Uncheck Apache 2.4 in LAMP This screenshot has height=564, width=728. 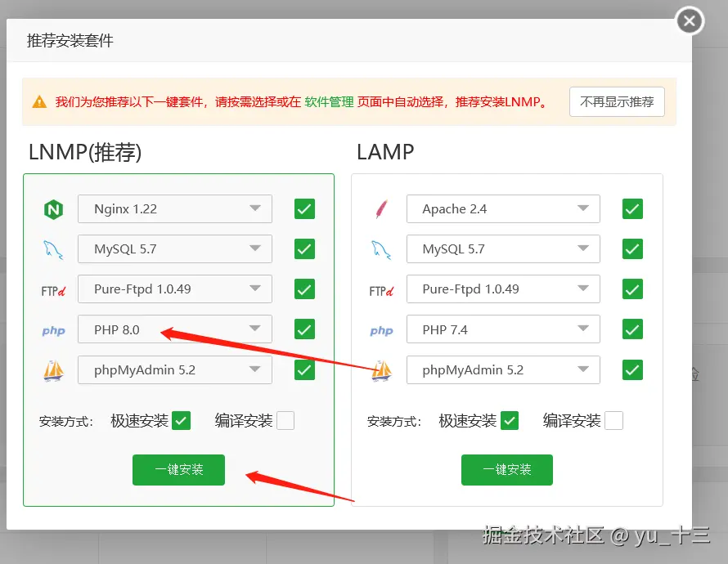[x=632, y=208]
